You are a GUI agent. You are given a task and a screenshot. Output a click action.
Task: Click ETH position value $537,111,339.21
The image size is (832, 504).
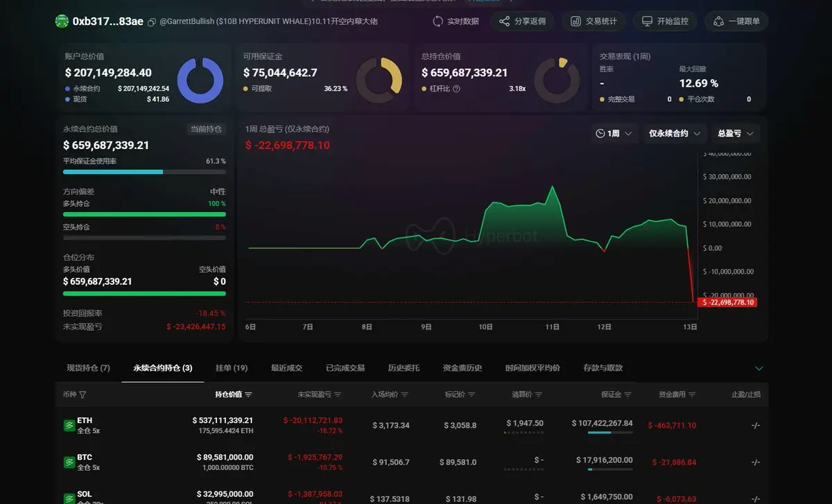[223, 420]
